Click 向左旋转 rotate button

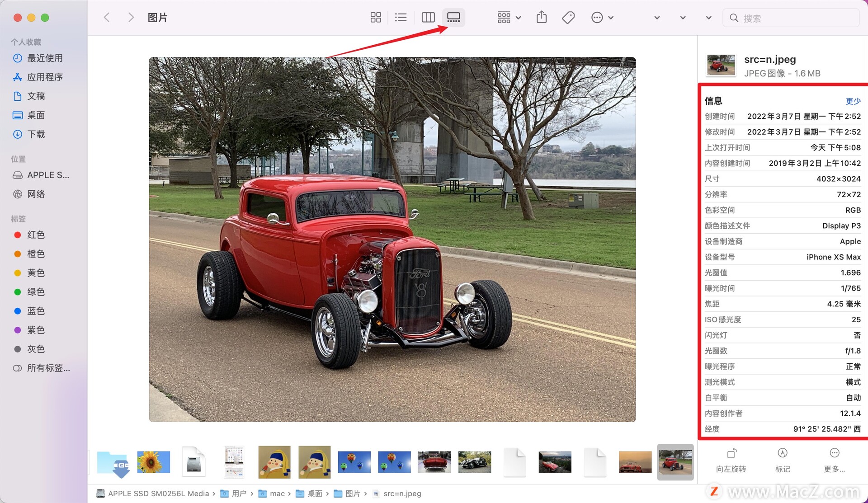pyautogui.click(x=731, y=460)
